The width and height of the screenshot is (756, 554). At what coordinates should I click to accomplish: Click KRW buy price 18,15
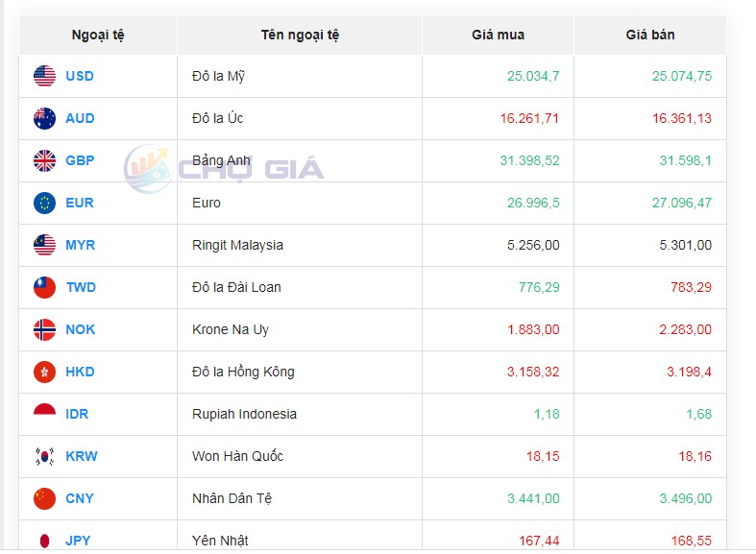(543, 456)
